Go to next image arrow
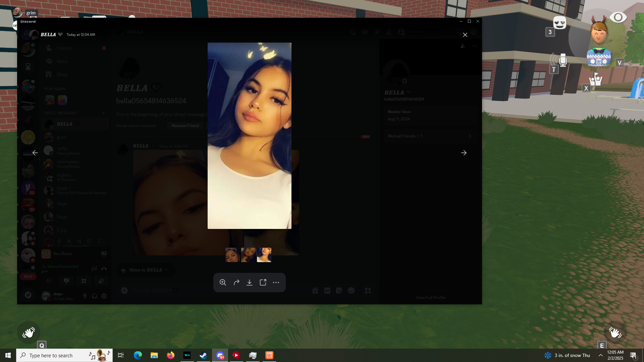Image resolution: width=644 pixels, height=362 pixels. [x=464, y=153]
